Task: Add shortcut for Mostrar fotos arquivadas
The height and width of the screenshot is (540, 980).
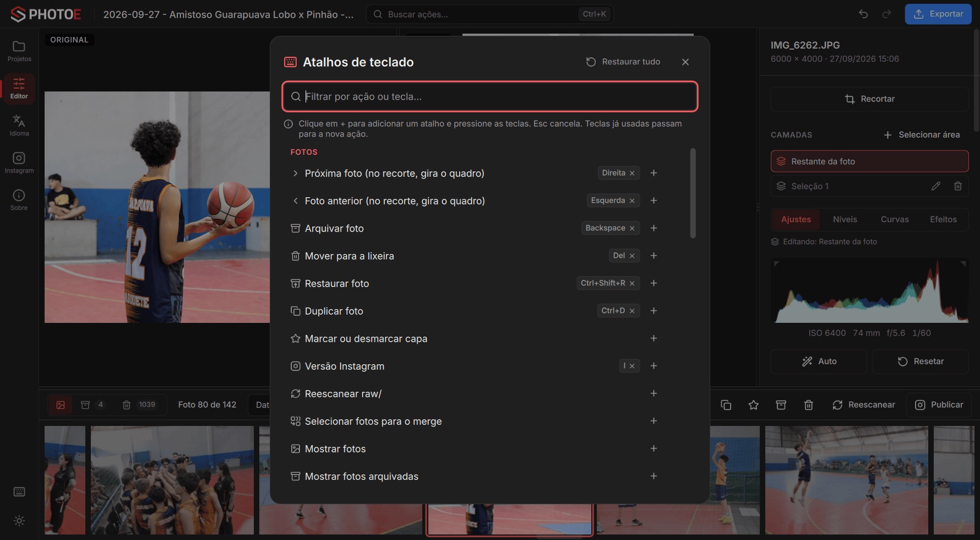Action: (x=654, y=476)
